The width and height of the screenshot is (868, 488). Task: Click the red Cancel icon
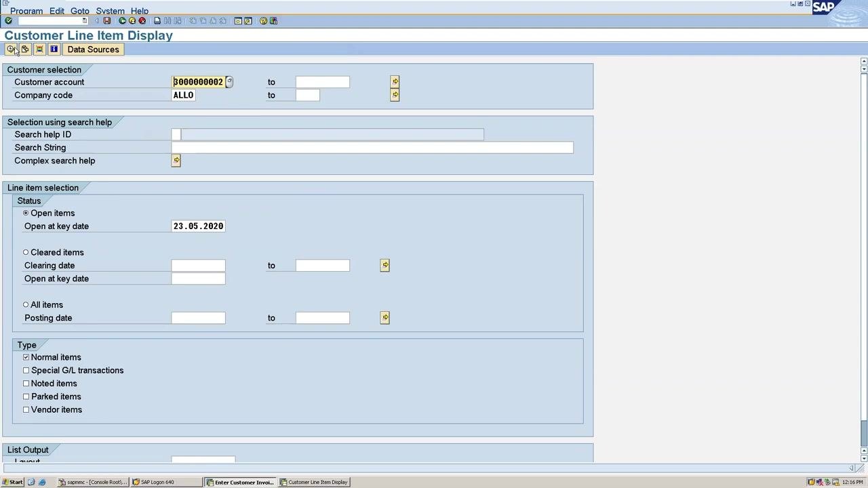[x=142, y=21]
